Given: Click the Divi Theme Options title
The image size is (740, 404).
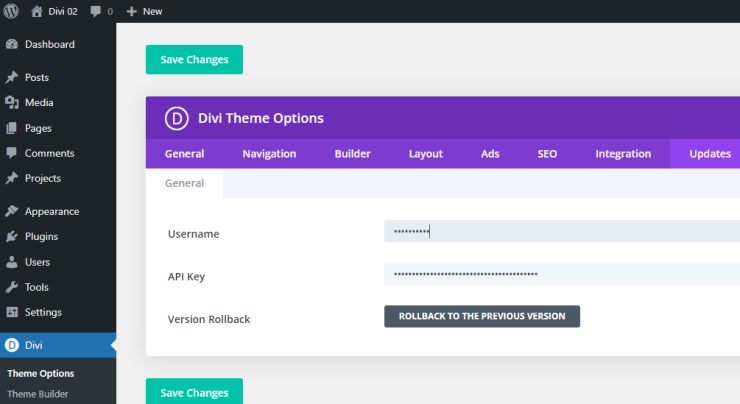Looking at the screenshot, I should pyautogui.click(x=261, y=118).
